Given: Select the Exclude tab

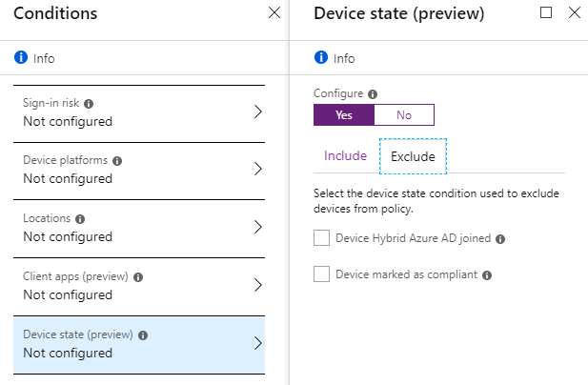Looking at the screenshot, I should click(413, 156).
